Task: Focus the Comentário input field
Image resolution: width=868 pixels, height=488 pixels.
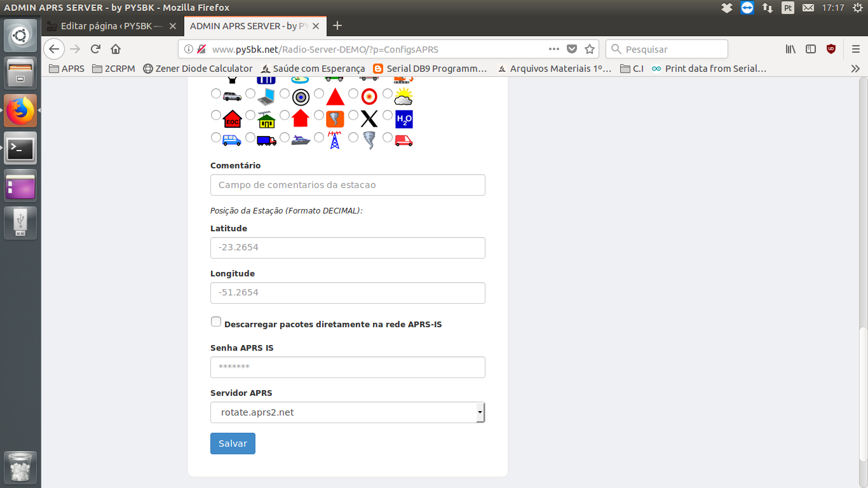Action: 348,185
